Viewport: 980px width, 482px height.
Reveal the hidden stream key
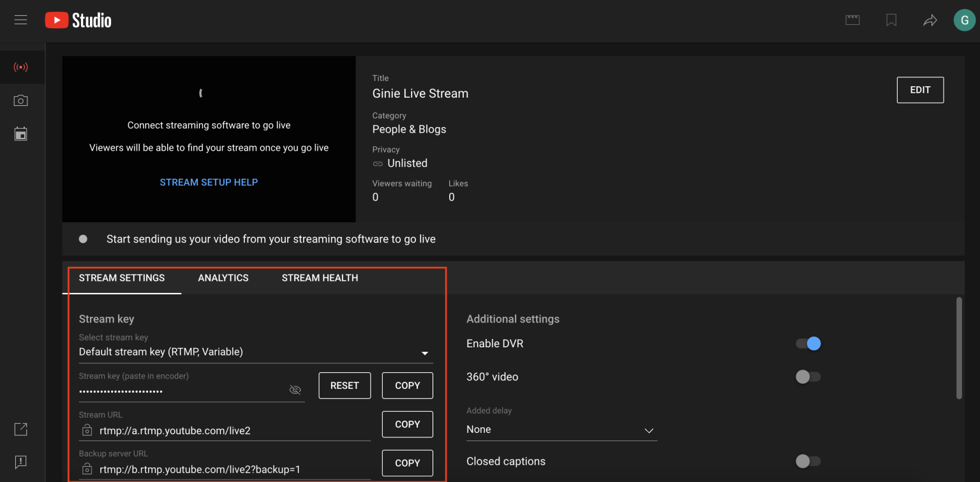pyautogui.click(x=295, y=389)
